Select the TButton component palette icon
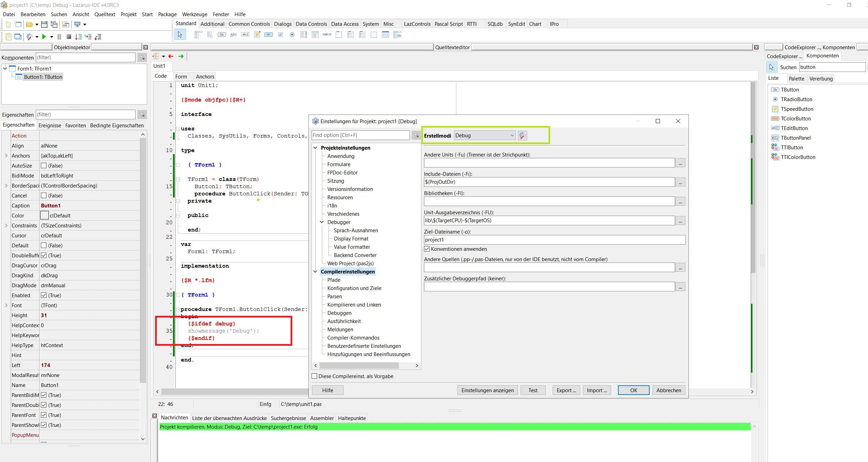The width and height of the screenshot is (868, 462). coord(222,35)
